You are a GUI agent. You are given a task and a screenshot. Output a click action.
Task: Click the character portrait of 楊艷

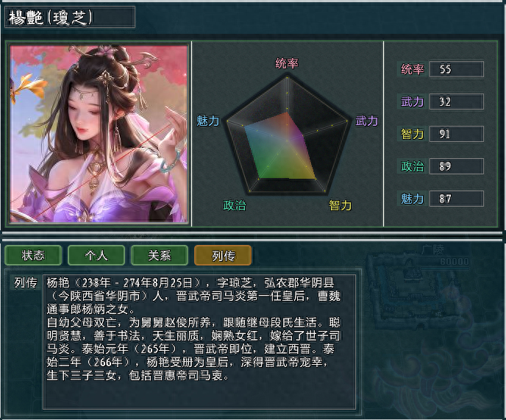point(99,134)
